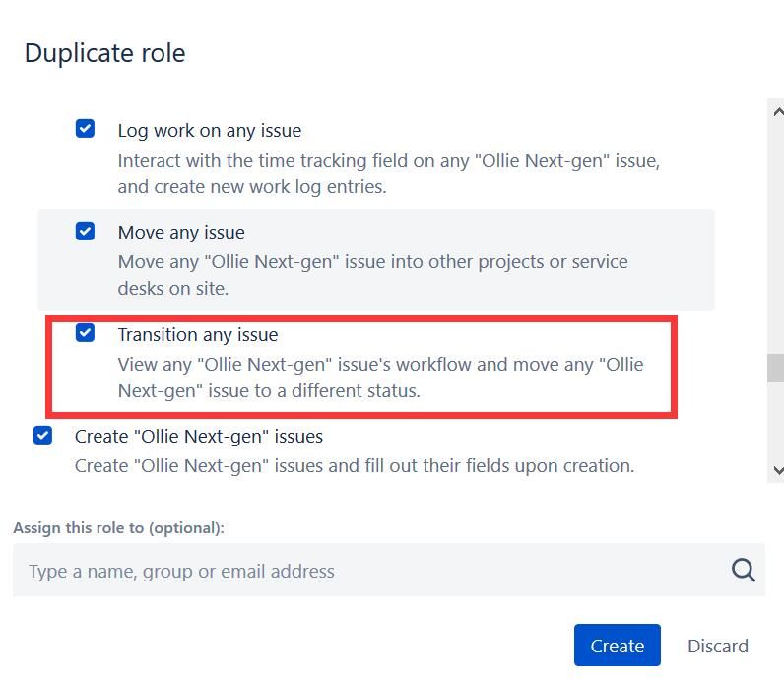Toggle the Move any issue checkbox
784x684 pixels.
coord(86,232)
